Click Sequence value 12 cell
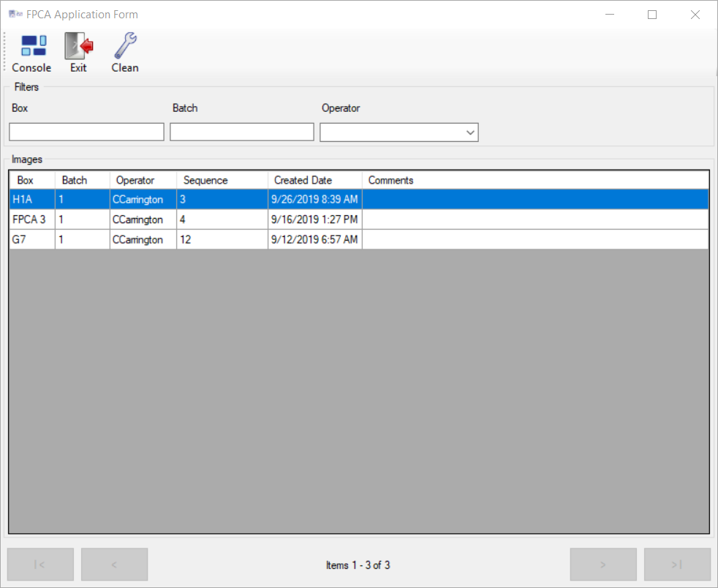Image resolution: width=718 pixels, height=588 pixels. [x=222, y=239]
